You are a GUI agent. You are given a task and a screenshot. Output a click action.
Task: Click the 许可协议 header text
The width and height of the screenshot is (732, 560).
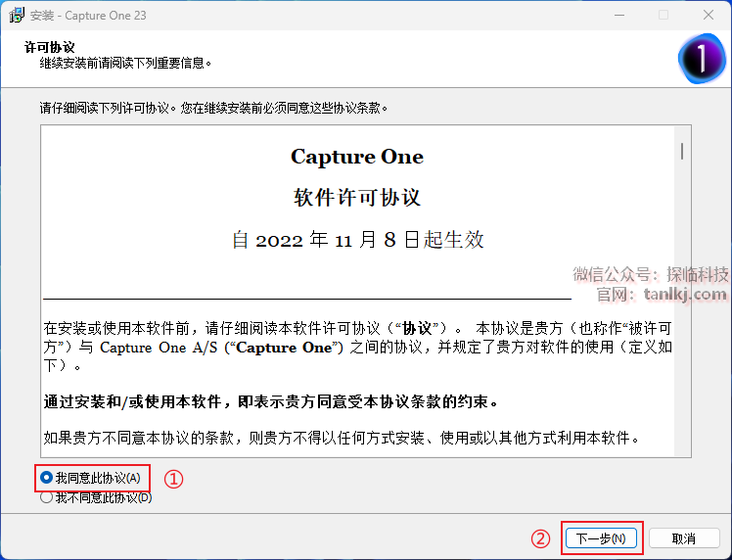coord(50,47)
